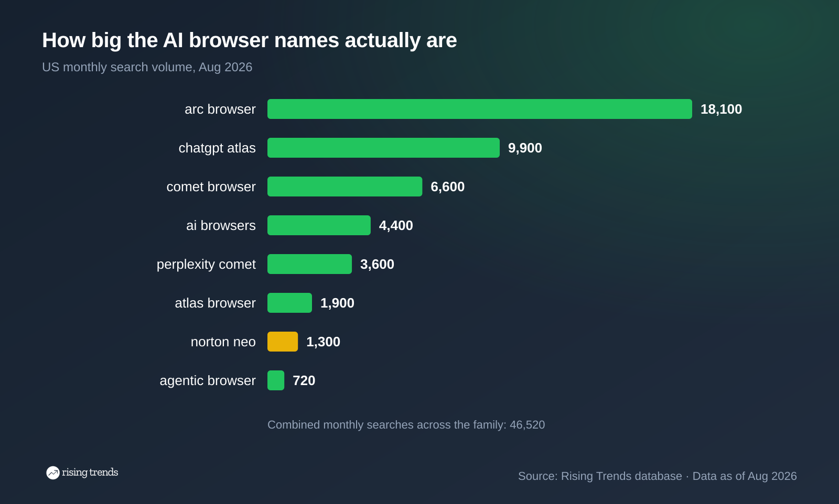This screenshot has width=839, height=504.
Task: Click the green bar for chatgpt atlas
Action: point(383,148)
